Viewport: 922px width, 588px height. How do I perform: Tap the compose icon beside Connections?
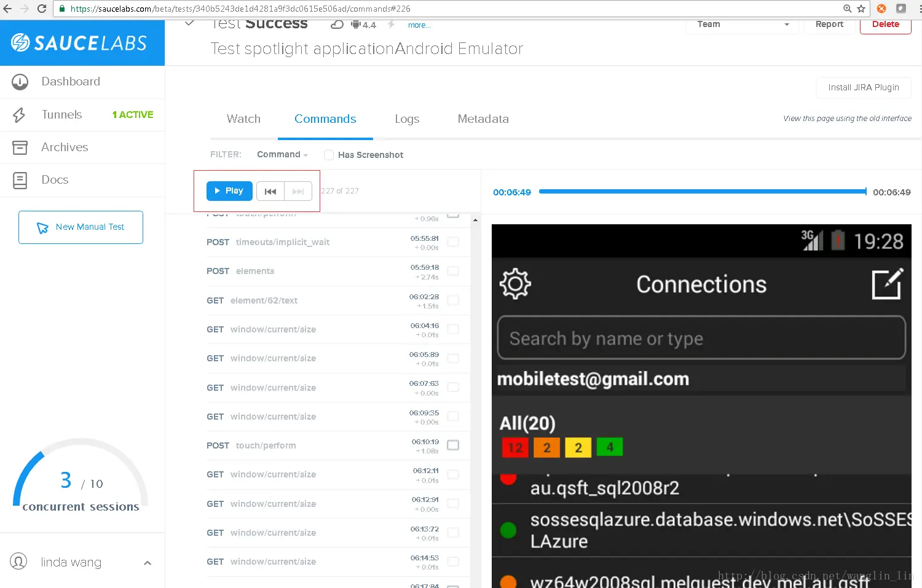tap(888, 284)
